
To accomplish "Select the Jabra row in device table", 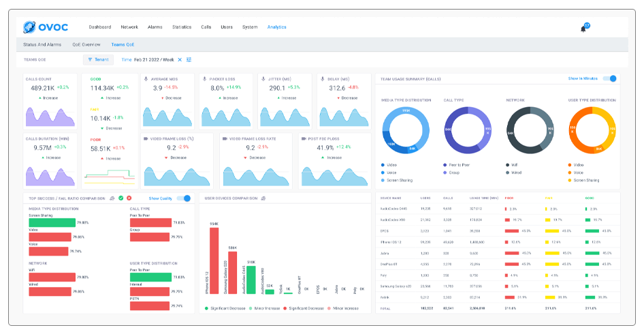I will coord(498,253).
